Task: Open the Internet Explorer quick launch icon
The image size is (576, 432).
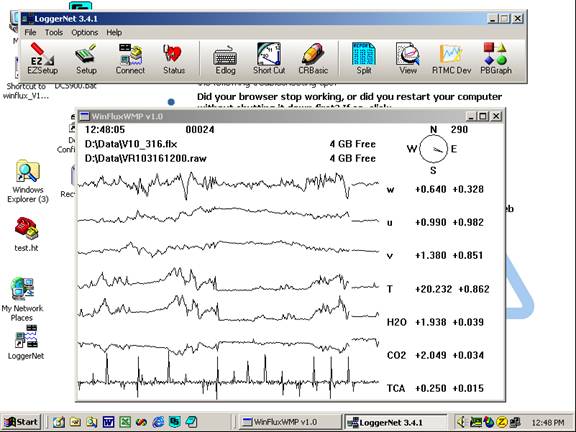Action: tap(158, 422)
